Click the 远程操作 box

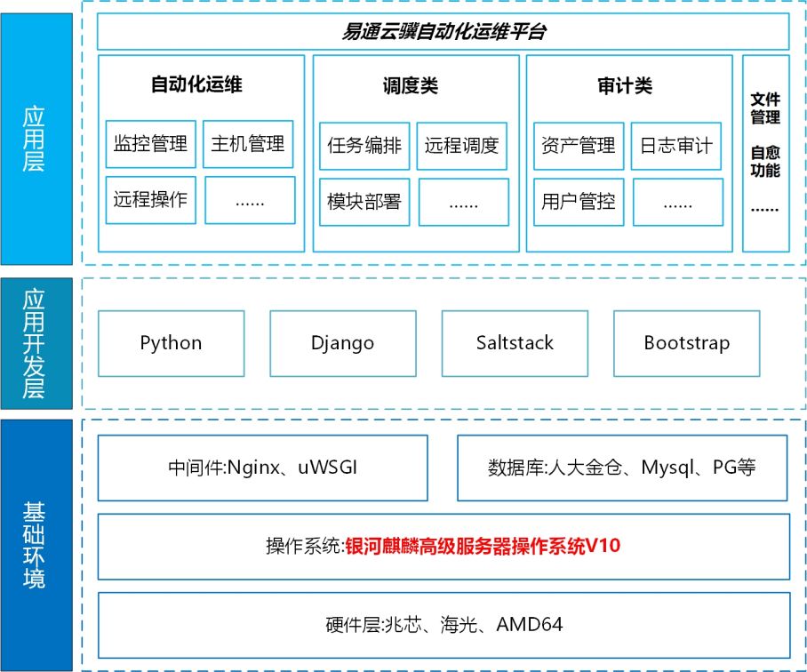[x=151, y=200]
